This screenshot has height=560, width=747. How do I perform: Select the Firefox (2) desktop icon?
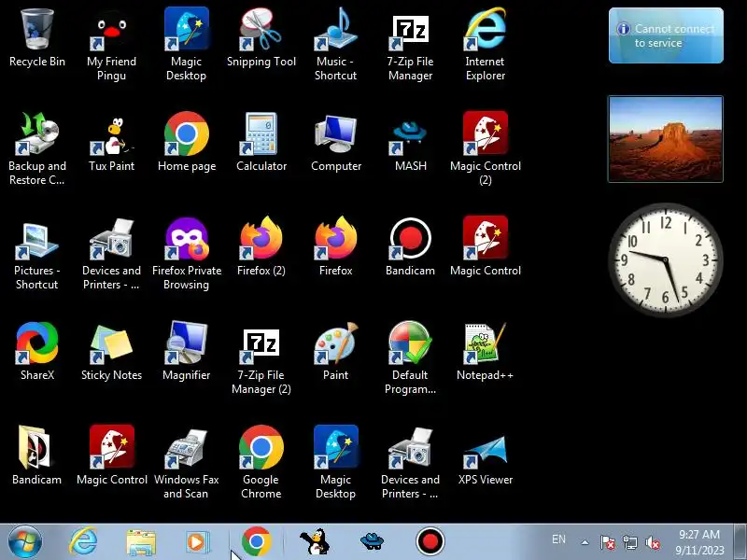pyautogui.click(x=261, y=247)
